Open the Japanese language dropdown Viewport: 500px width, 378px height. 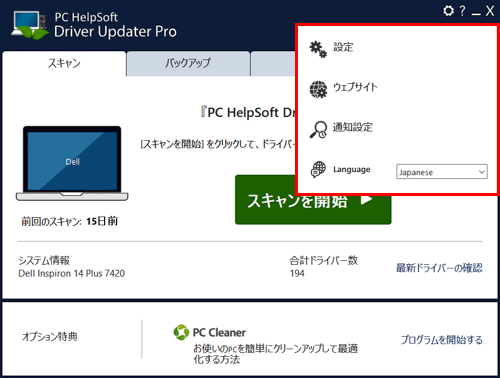coord(442,172)
